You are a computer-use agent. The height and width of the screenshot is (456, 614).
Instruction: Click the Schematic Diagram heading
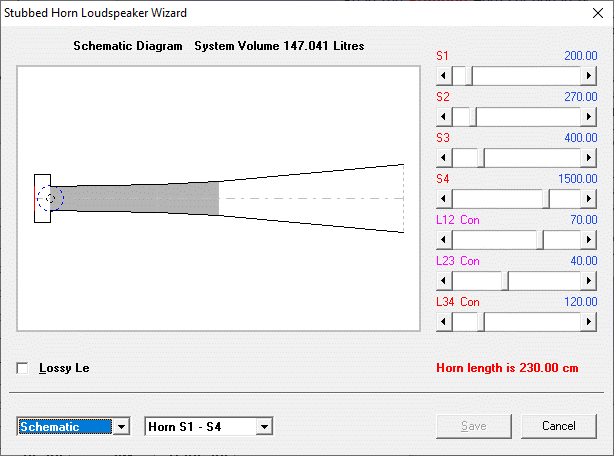(128, 46)
